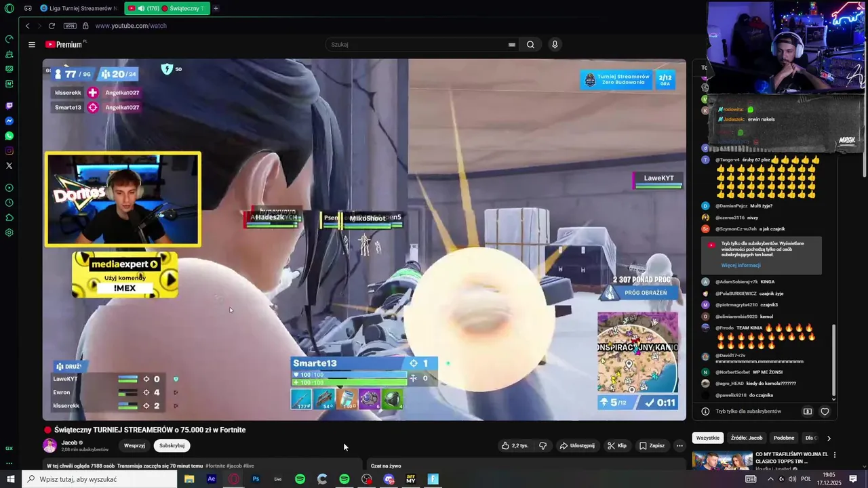The width and height of the screenshot is (868, 488).
Task: Send heart reaction in live chat
Action: pyautogui.click(x=825, y=411)
